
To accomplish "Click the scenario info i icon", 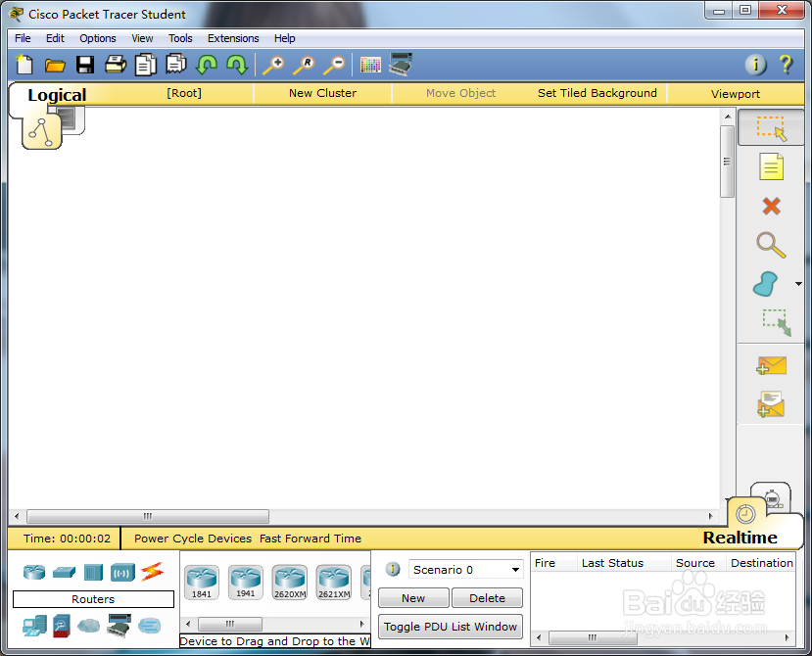I will 393,569.
